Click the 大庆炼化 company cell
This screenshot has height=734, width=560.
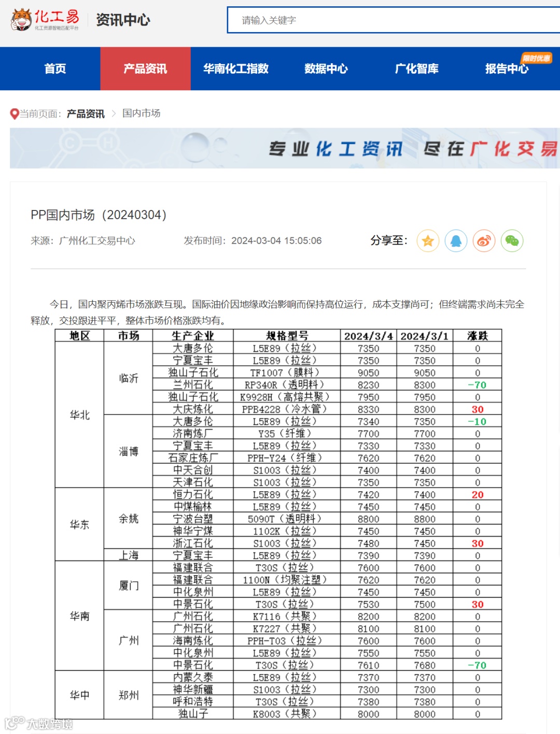coord(193,409)
